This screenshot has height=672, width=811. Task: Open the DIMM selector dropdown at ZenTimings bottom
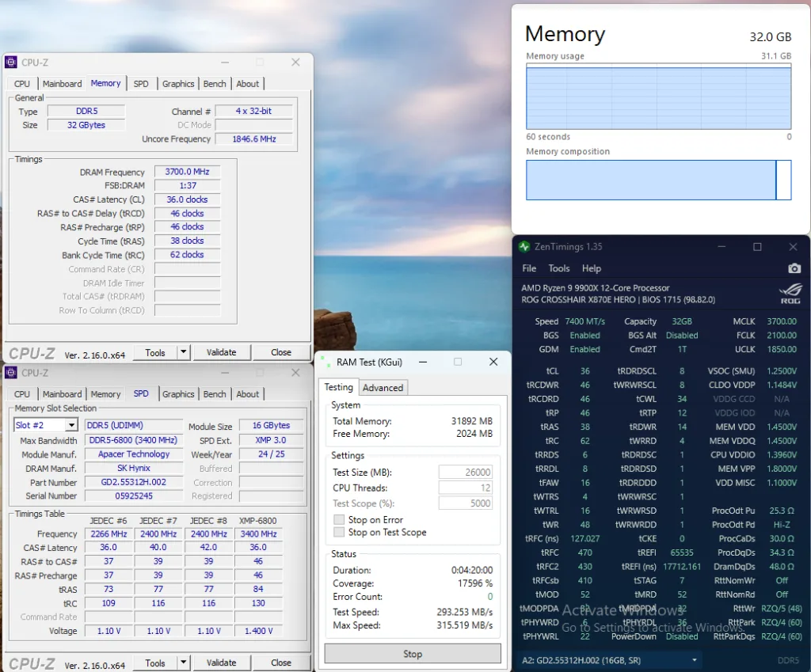point(694,659)
